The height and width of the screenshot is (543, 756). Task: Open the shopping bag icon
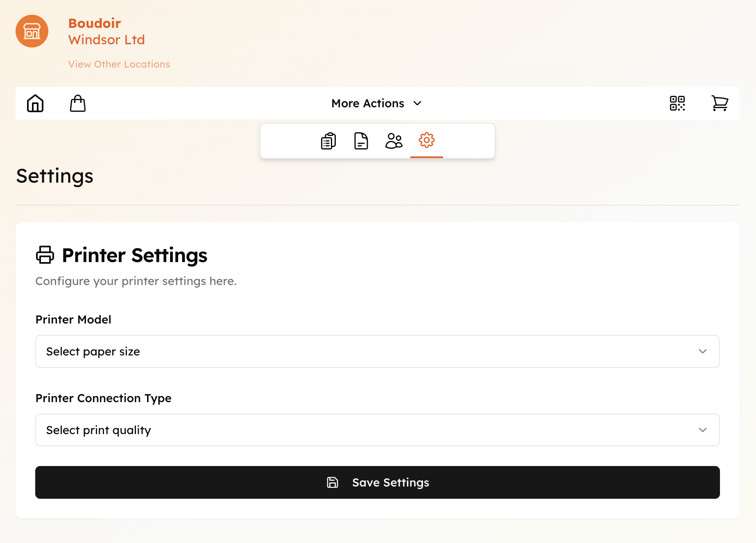tap(78, 103)
